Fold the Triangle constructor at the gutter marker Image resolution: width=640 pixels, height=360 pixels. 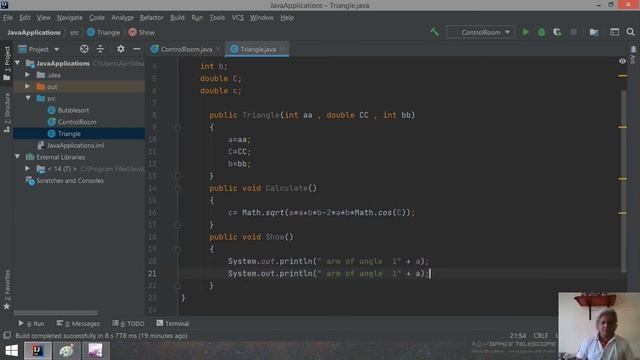178,127
